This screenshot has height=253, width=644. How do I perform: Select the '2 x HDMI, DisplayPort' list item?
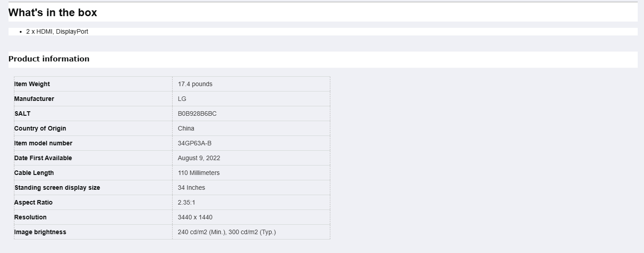(x=57, y=31)
